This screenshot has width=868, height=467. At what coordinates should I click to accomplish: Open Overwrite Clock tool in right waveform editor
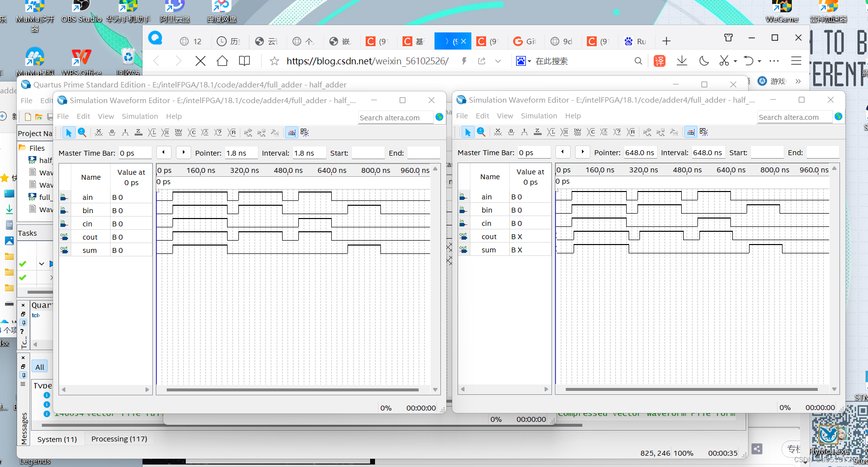coord(604,132)
